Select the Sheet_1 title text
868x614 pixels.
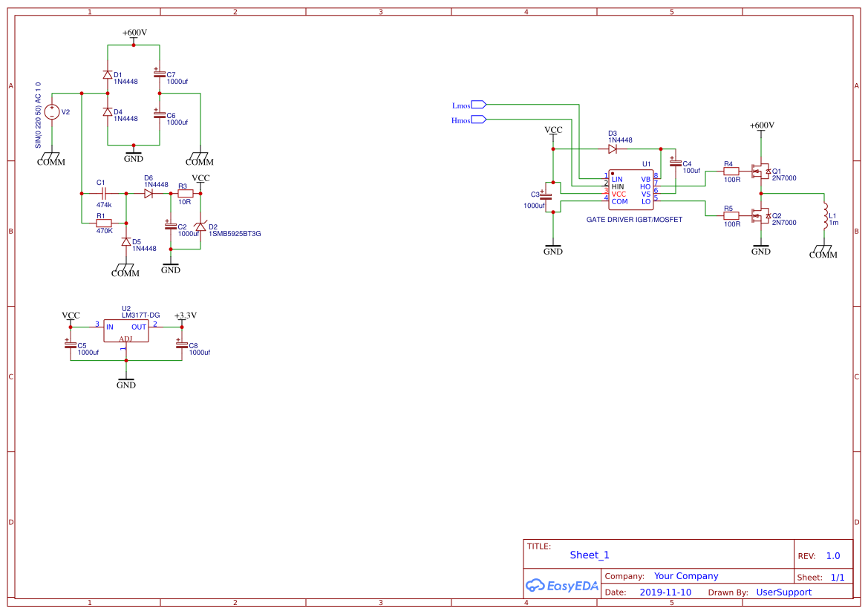tap(589, 555)
